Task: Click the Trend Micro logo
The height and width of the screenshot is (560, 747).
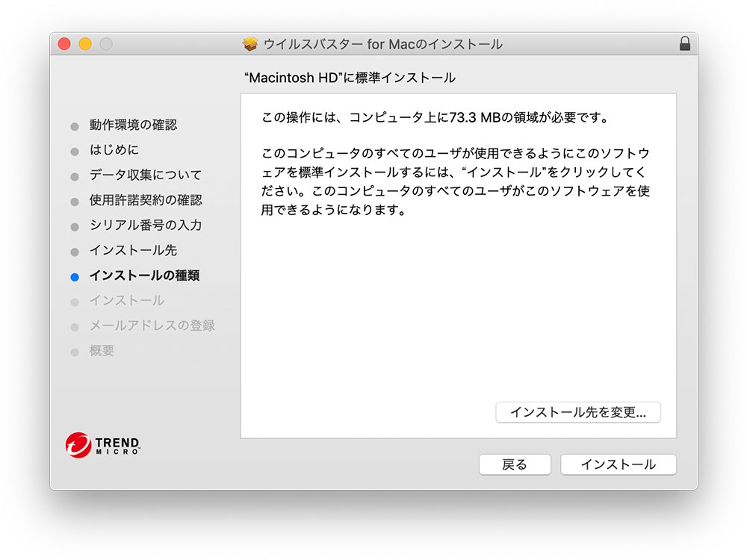Action: [102, 445]
